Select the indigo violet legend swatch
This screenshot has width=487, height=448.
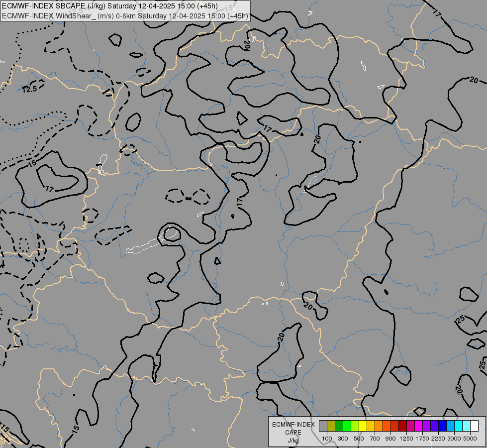click(x=434, y=426)
